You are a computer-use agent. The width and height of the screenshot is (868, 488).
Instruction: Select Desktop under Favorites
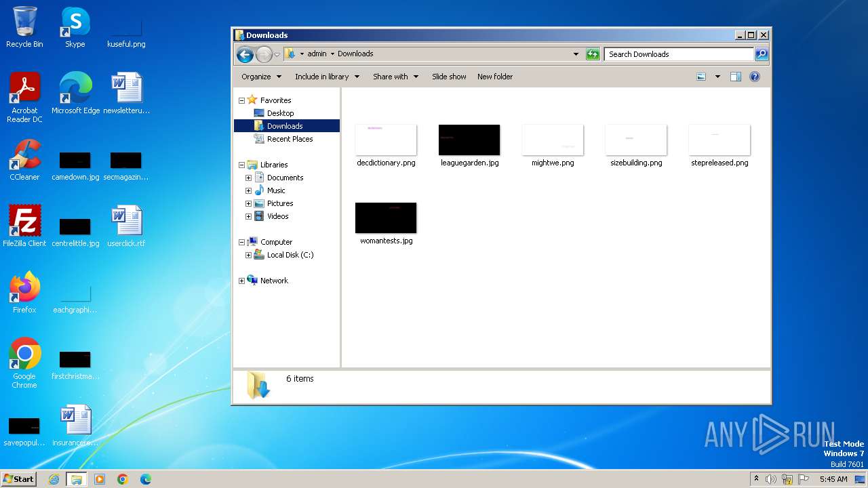(280, 113)
